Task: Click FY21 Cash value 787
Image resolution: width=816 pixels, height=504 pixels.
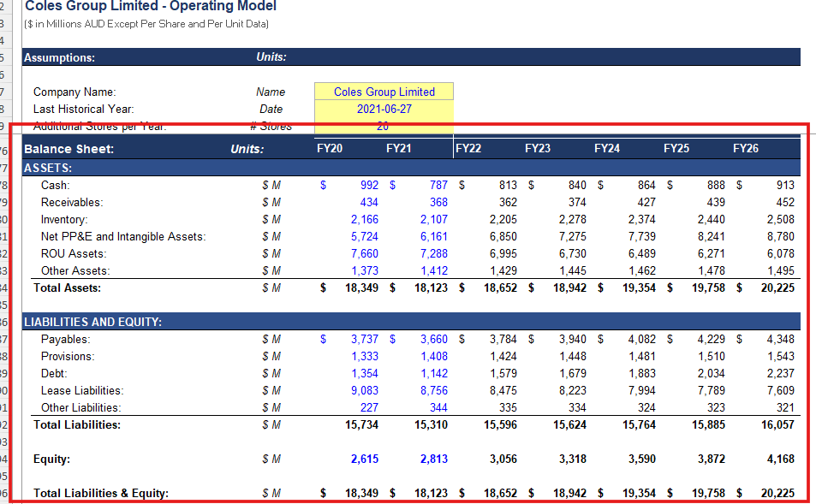Action: click(x=438, y=185)
